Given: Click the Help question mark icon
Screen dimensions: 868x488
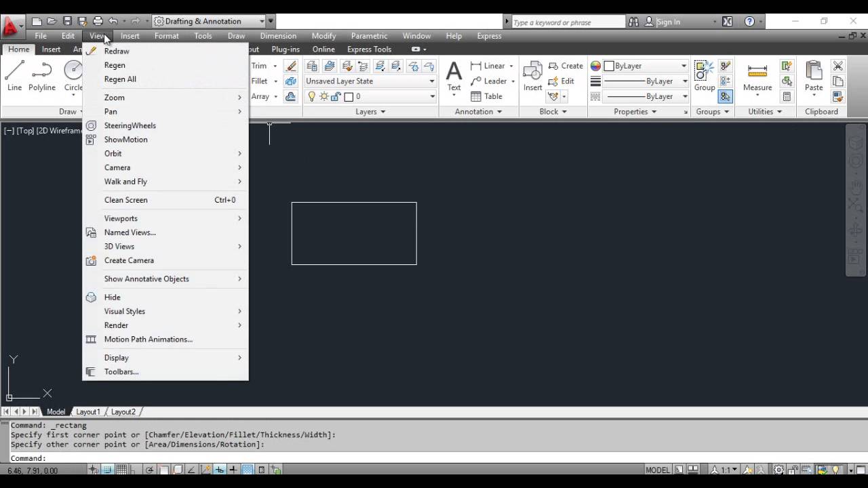Looking at the screenshot, I should (749, 22).
